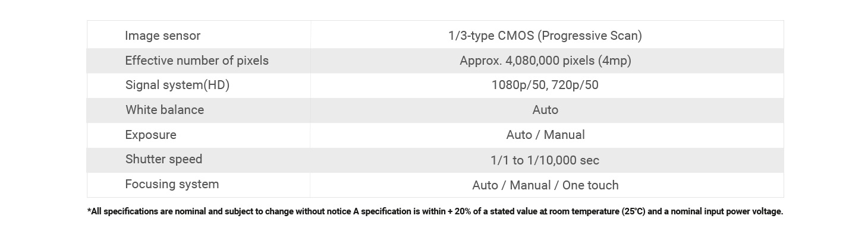This screenshot has height=228, width=868.
Task: Click the White balance label
Action: [x=165, y=110]
